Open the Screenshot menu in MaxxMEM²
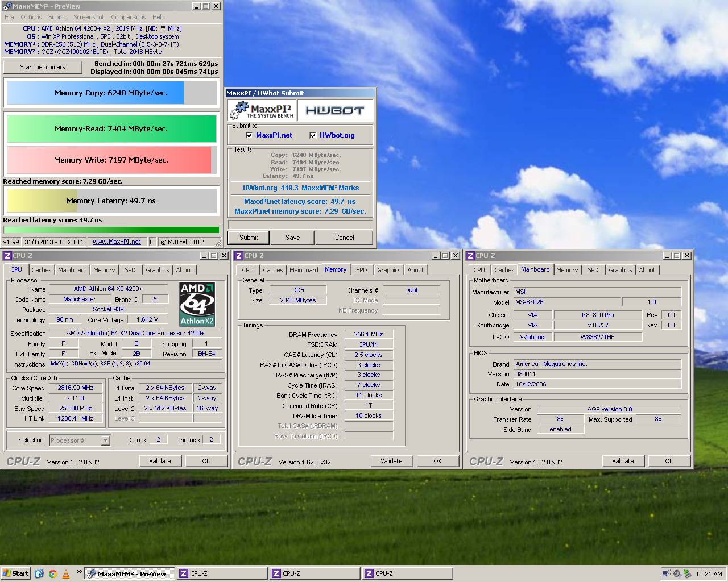 pyautogui.click(x=89, y=17)
